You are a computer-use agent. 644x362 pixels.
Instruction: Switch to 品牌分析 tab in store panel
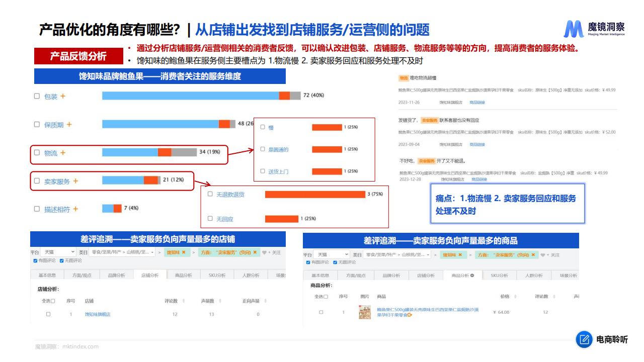point(116,275)
